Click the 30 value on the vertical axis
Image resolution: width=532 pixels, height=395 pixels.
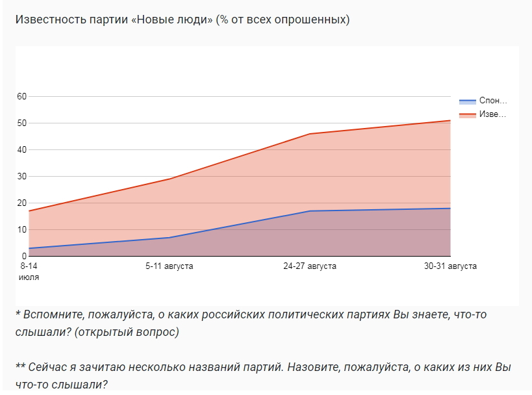point(21,177)
